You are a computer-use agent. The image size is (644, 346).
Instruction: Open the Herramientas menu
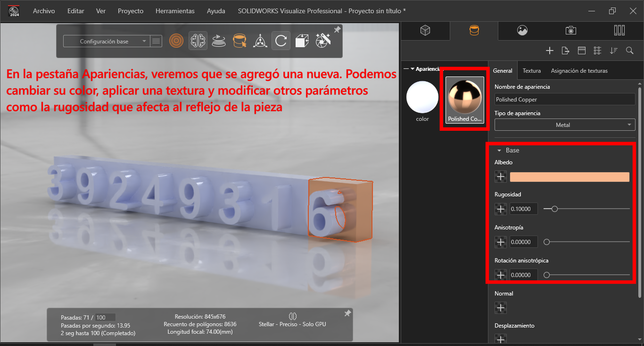175,11
